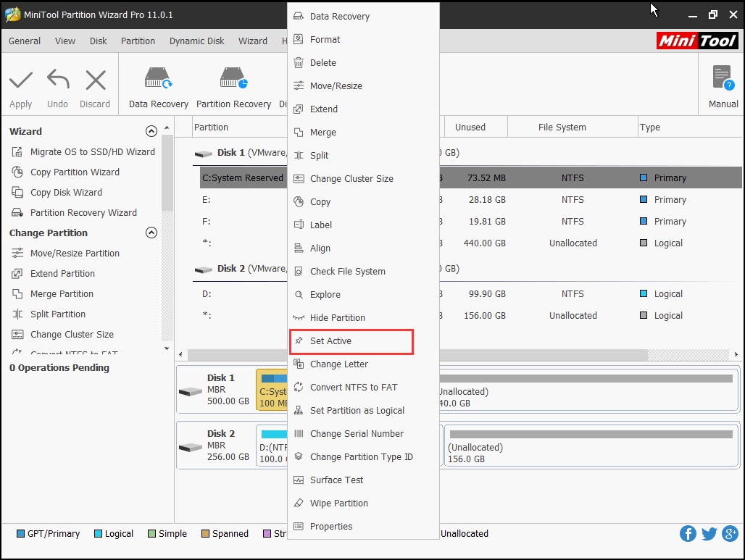
Task: Launch Partition Recovery Wizard in sidebar
Action: pos(74,213)
